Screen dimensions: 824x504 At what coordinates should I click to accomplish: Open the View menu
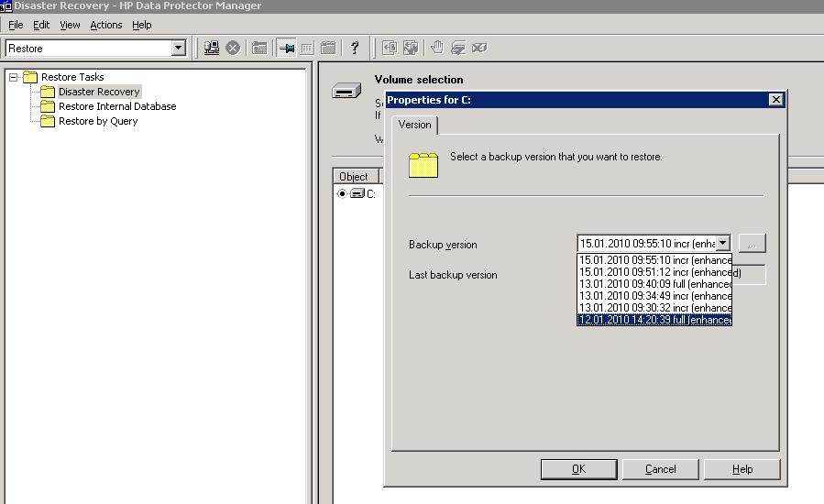pos(70,25)
